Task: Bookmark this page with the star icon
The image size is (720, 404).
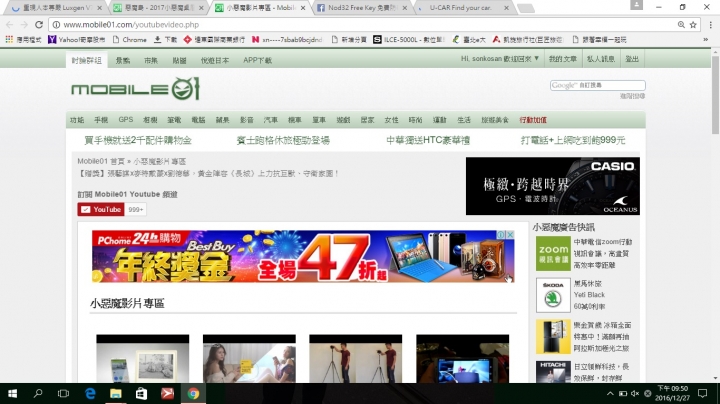Action: (693, 25)
